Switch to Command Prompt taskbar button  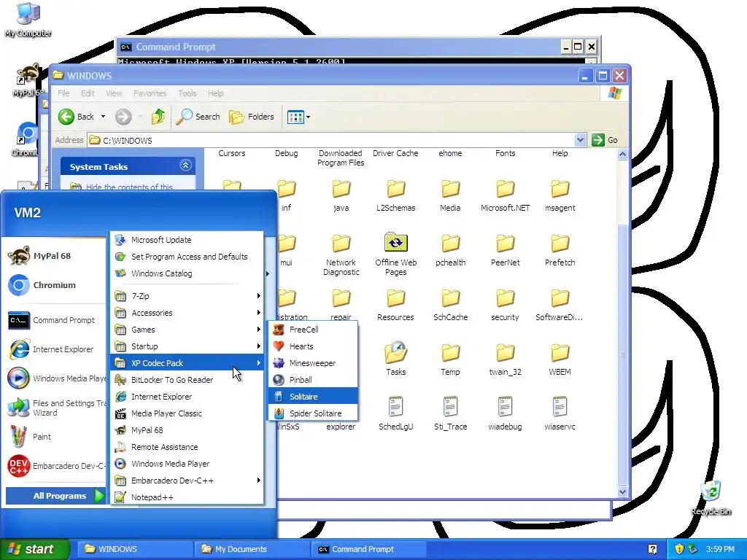[x=368, y=549]
